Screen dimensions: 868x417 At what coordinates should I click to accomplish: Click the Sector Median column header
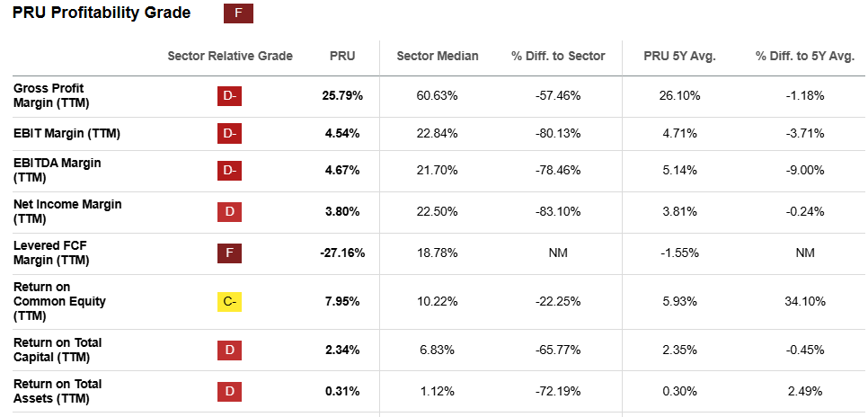click(x=438, y=56)
